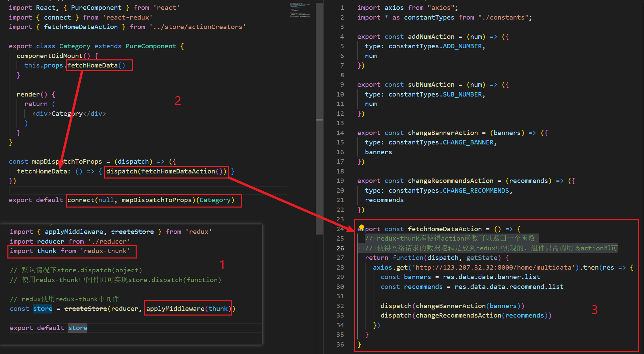Click the addNumAction function name
The height and width of the screenshot is (354, 644).
(431, 37)
